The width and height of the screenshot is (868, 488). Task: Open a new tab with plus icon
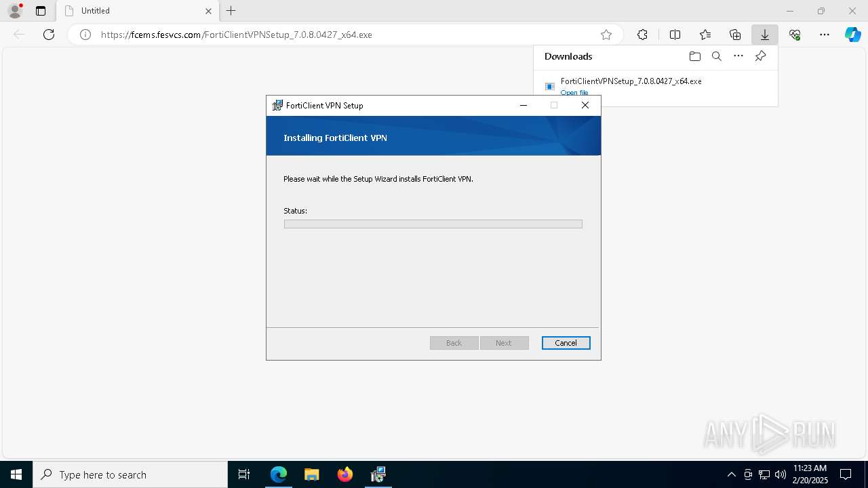[231, 11]
